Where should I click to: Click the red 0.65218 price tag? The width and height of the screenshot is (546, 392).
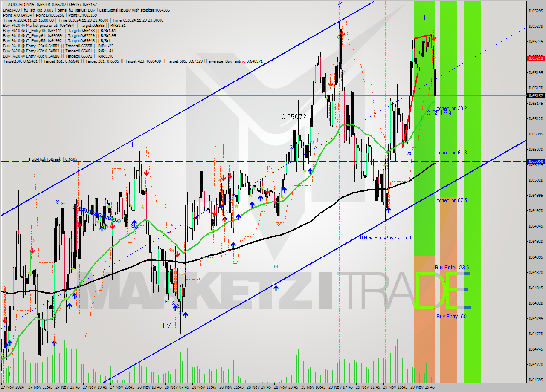(536, 58)
